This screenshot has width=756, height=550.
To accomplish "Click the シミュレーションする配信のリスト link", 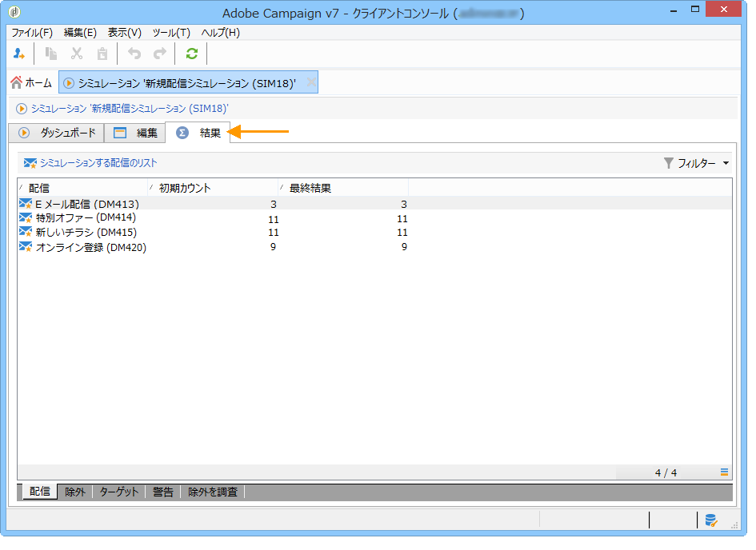I will coord(98,163).
